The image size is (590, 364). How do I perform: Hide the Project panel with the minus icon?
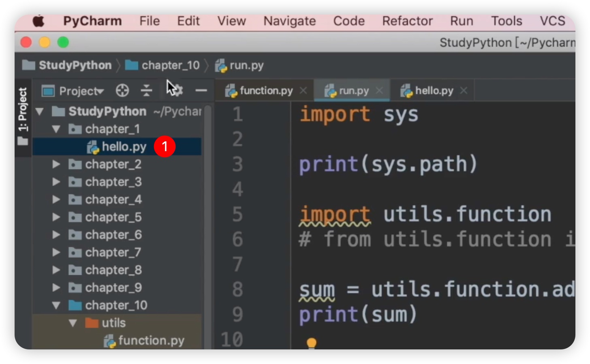(201, 90)
